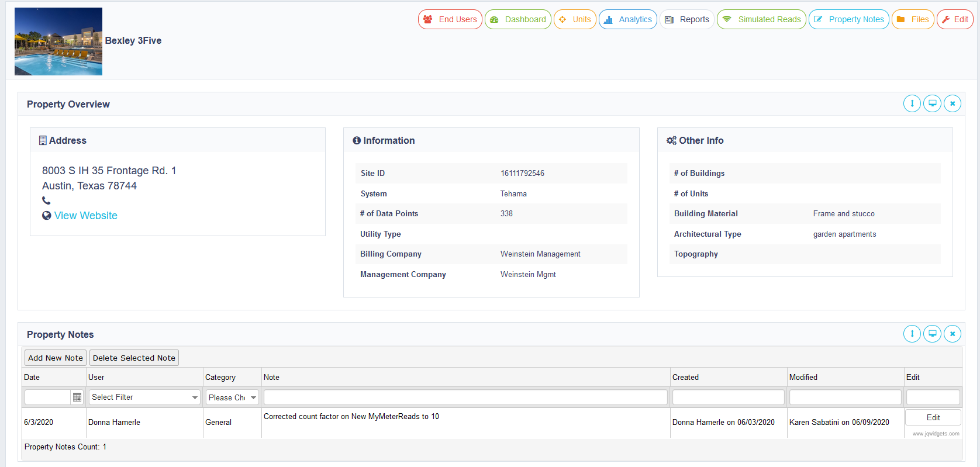Image resolution: width=980 pixels, height=467 pixels.
Task: Go to the Analytics section
Action: (627, 19)
